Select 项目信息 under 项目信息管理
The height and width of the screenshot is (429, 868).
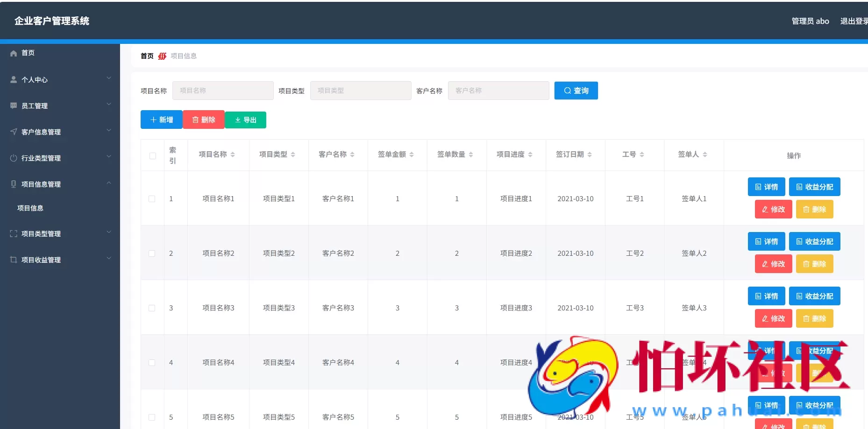pyautogui.click(x=30, y=208)
